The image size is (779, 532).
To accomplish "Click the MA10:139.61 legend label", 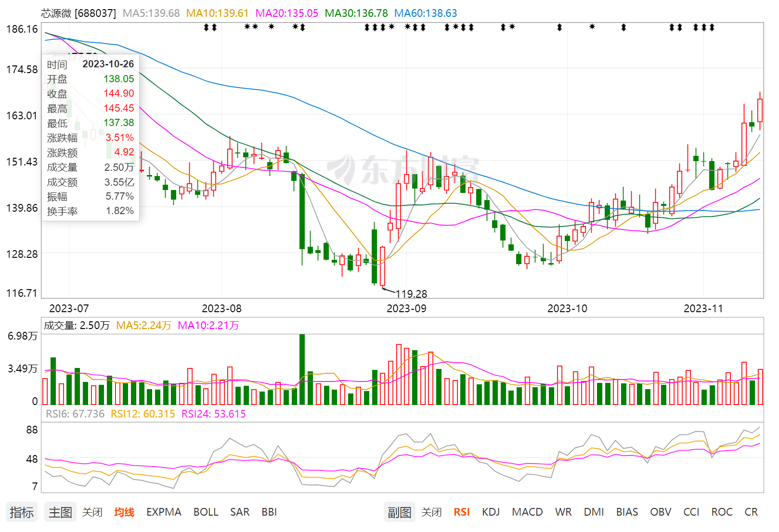I will coord(218,13).
